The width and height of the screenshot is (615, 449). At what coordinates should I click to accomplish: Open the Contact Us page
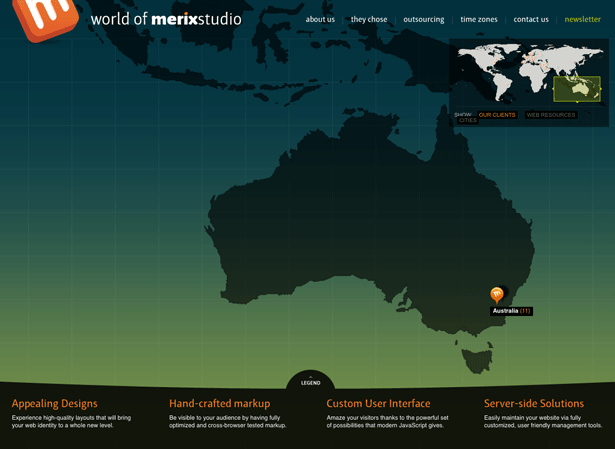click(531, 19)
